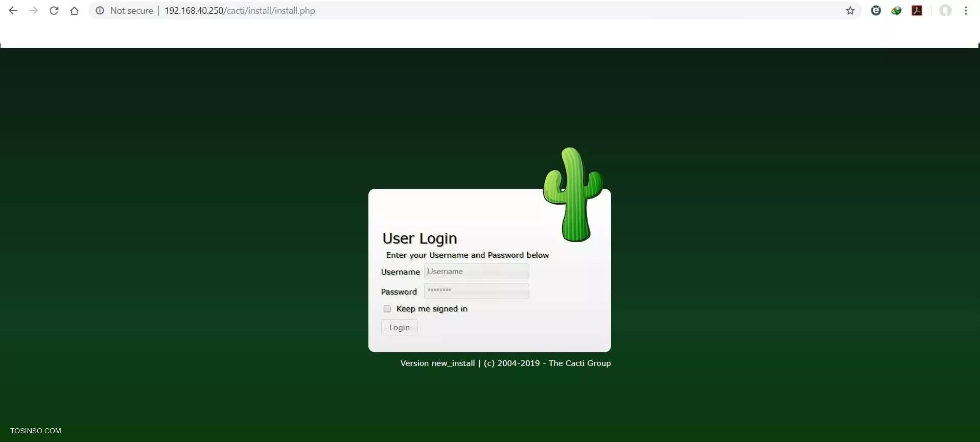Focus the Password input field
The width and height of the screenshot is (980, 442).
[477, 291]
